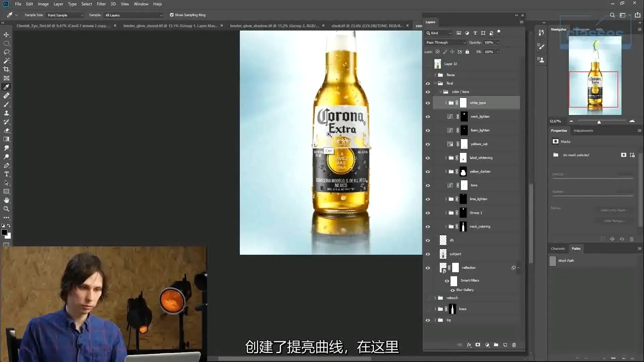Select the Clone Stamp tool
The image size is (644, 362).
(6, 113)
